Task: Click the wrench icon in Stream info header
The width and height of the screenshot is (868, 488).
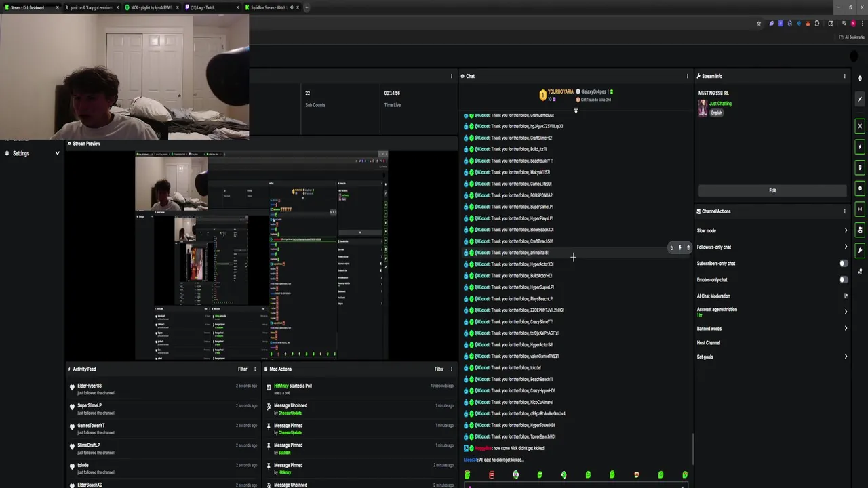Action: 698,76
